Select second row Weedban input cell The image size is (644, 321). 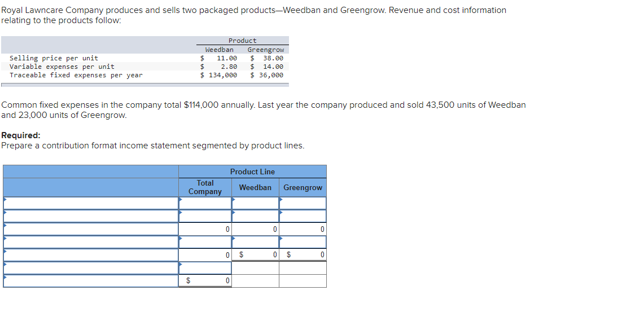pyautogui.click(x=256, y=216)
